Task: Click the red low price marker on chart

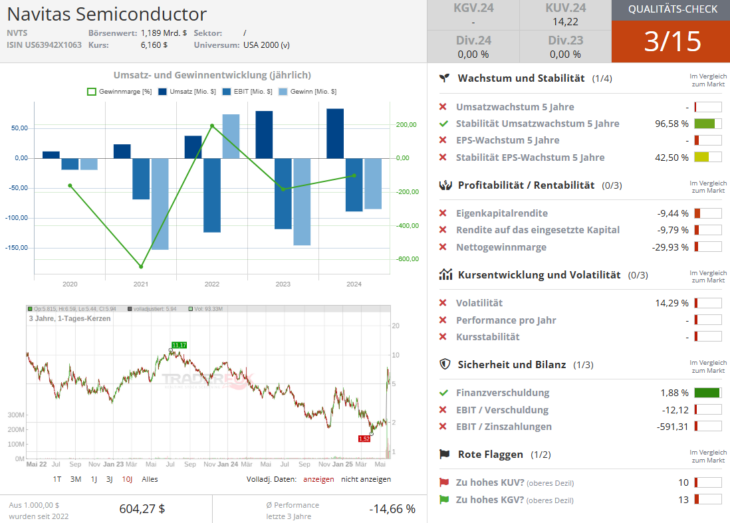Action: (364, 439)
